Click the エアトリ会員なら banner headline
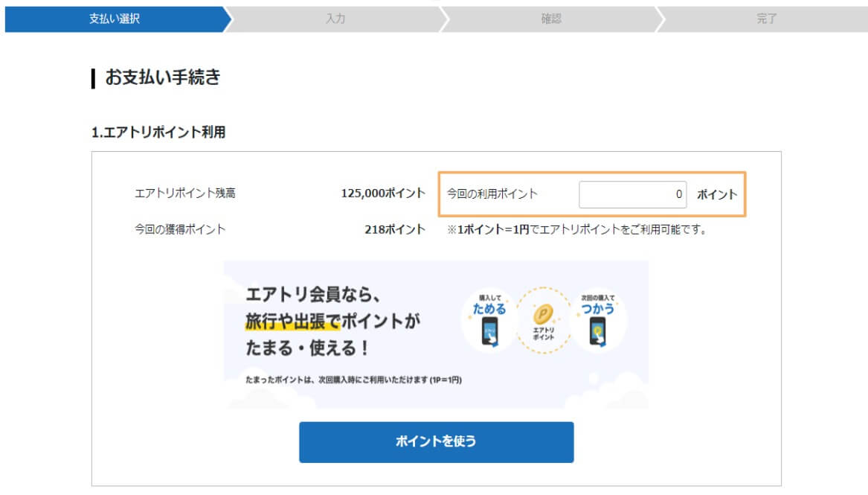Screen dimensions: 868x495 click(314, 296)
